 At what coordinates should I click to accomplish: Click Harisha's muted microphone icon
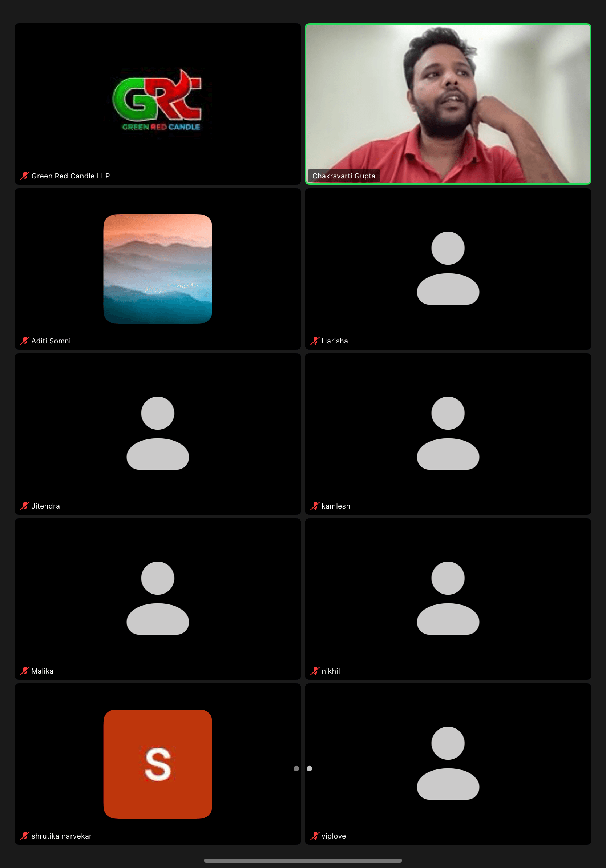pos(315,341)
